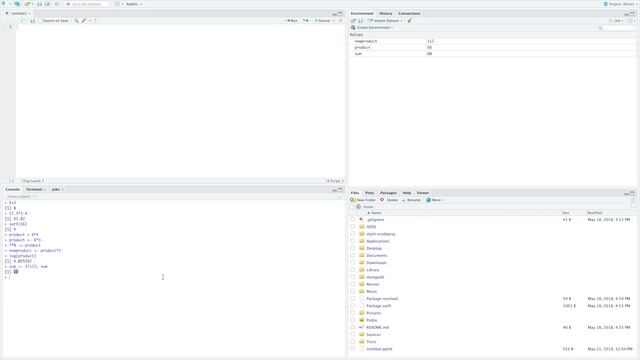Switch to the Packages tab

pos(388,193)
